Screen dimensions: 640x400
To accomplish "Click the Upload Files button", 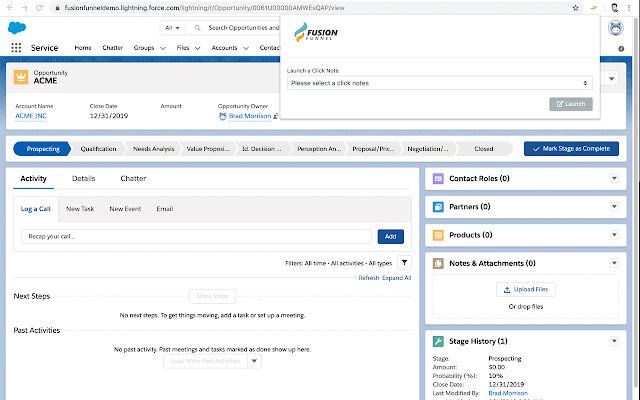I will [526, 289].
